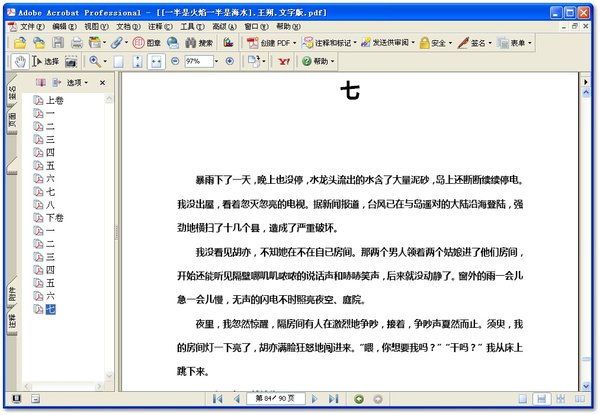
Task: Click the Snapshot camera tool
Action: (71, 61)
